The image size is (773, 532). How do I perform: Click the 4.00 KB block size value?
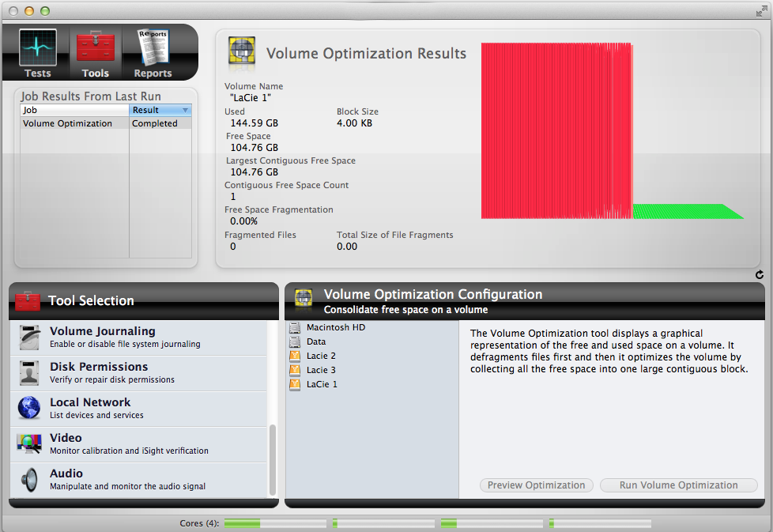(x=354, y=123)
